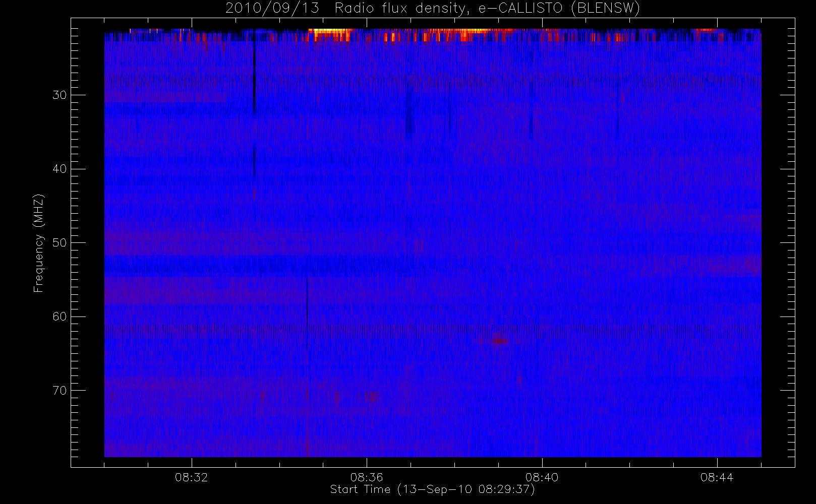Image resolution: width=816 pixels, height=504 pixels.
Task: Click the 60 MHz frequency tick label
Action: tap(60, 317)
